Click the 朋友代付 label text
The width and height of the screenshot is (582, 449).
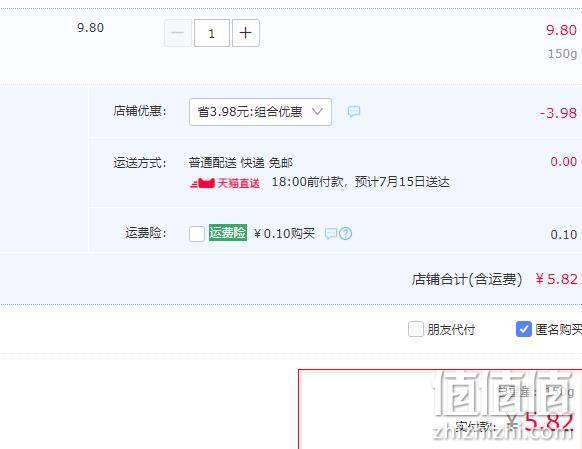click(451, 330)
